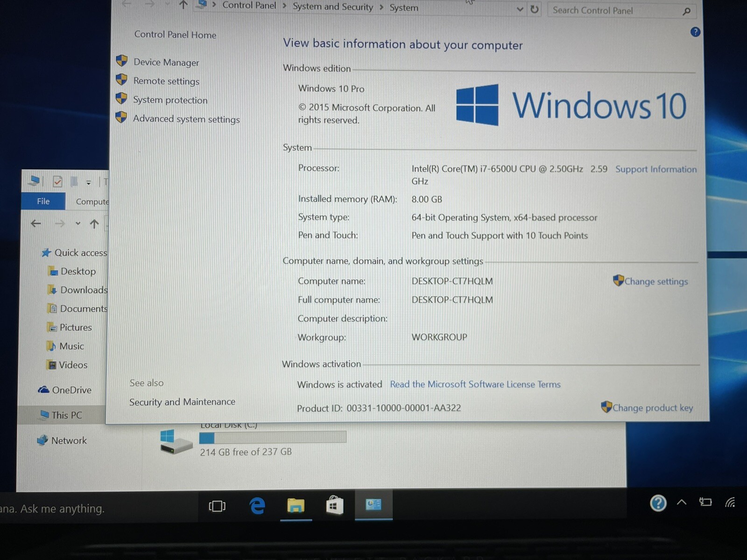
Task: Click the help icon in system tray
Action: [x=658, y=503]
